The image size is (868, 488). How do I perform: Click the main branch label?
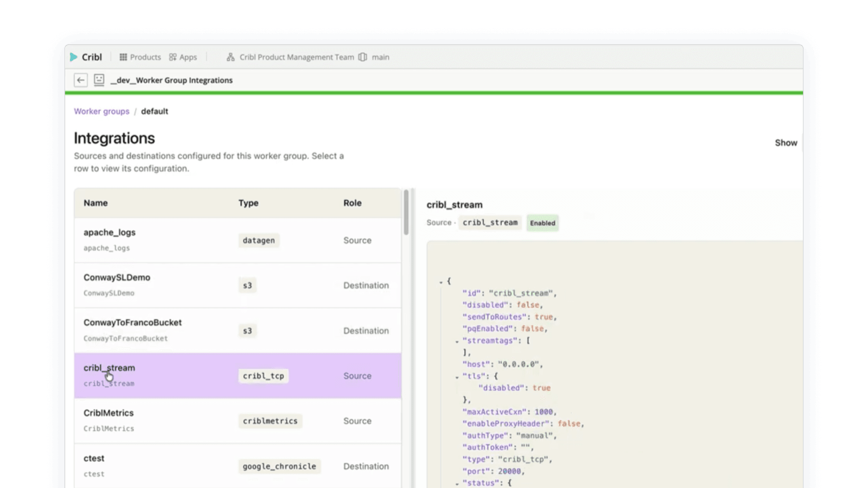point(381,57)
